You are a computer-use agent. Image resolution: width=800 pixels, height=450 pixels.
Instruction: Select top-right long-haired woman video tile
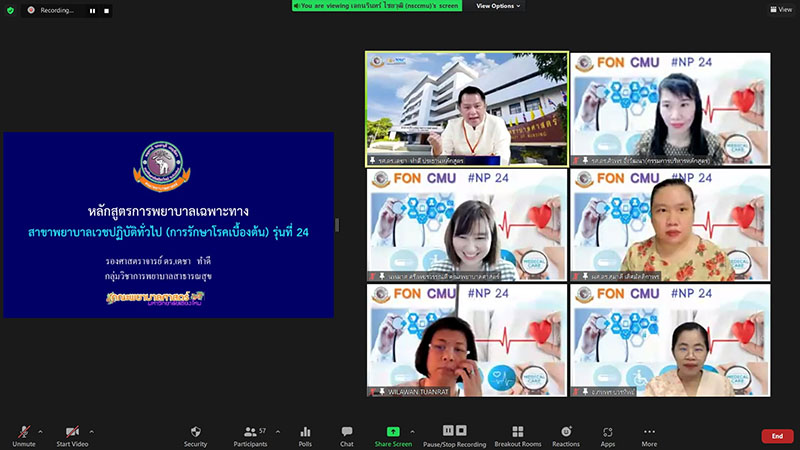[670, 109]
